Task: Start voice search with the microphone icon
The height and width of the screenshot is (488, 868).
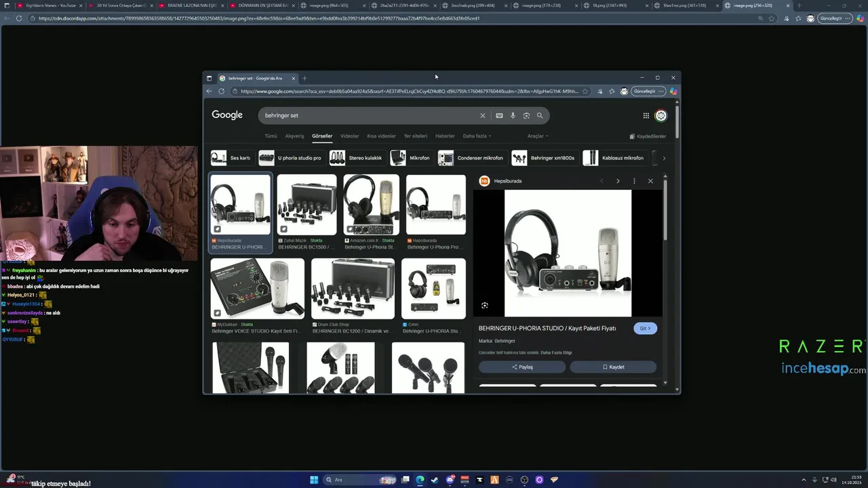Action: 513,115
